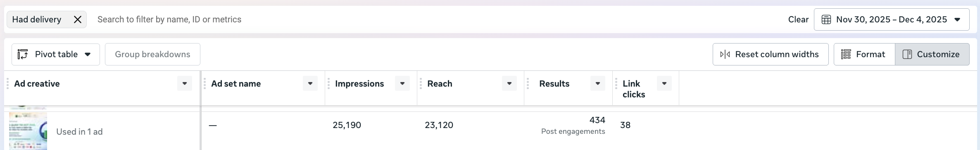Open the date range picker

coord(892,19)
